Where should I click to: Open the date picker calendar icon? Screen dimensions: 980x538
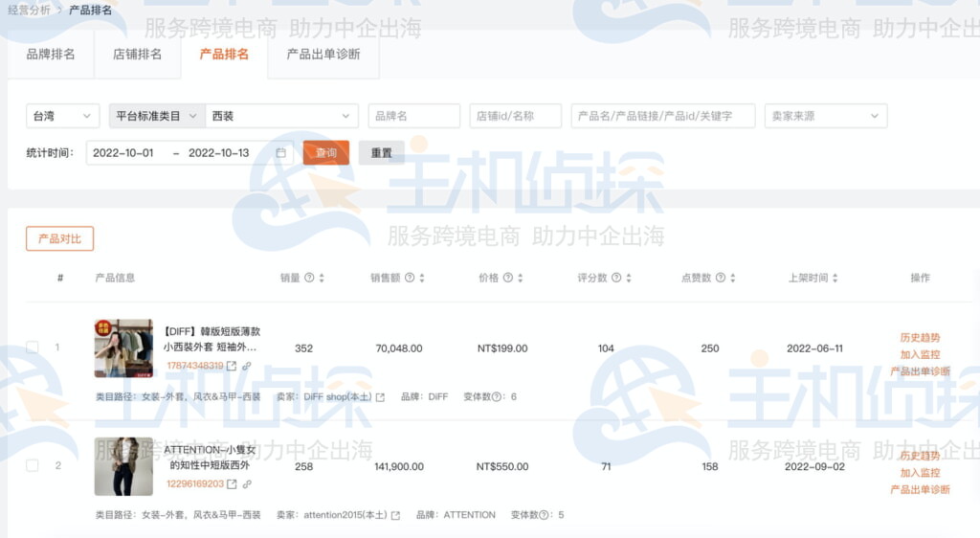point(281,153)
